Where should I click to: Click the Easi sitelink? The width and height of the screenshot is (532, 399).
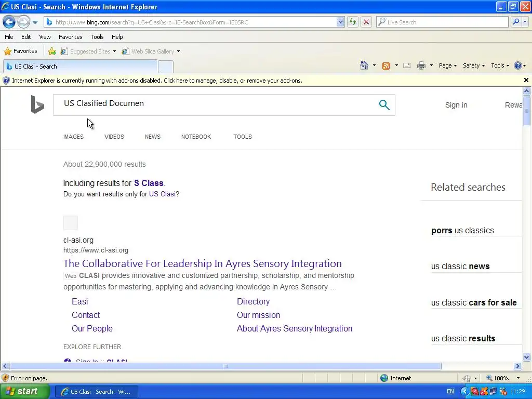coord(79,302)
